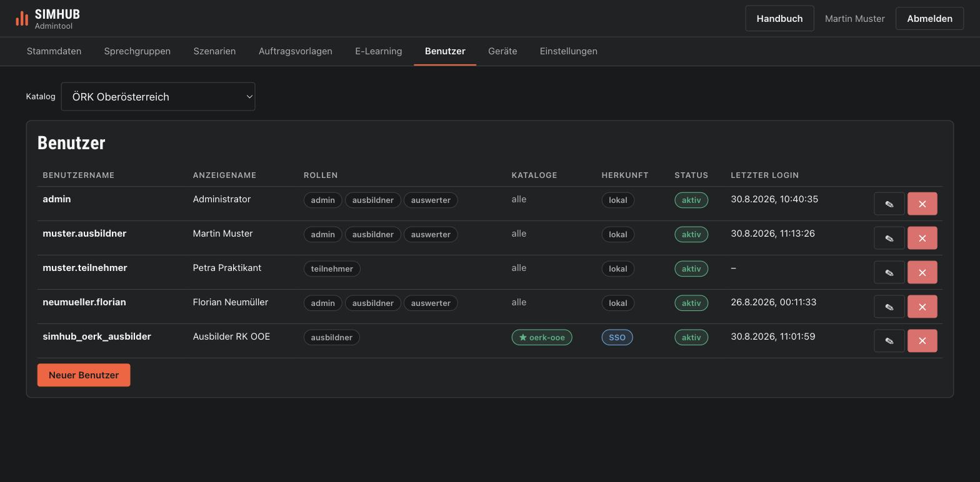This screenshot has width=980, height=482.
Task: Click the Anzeigename column header
Action: point(224,175)
